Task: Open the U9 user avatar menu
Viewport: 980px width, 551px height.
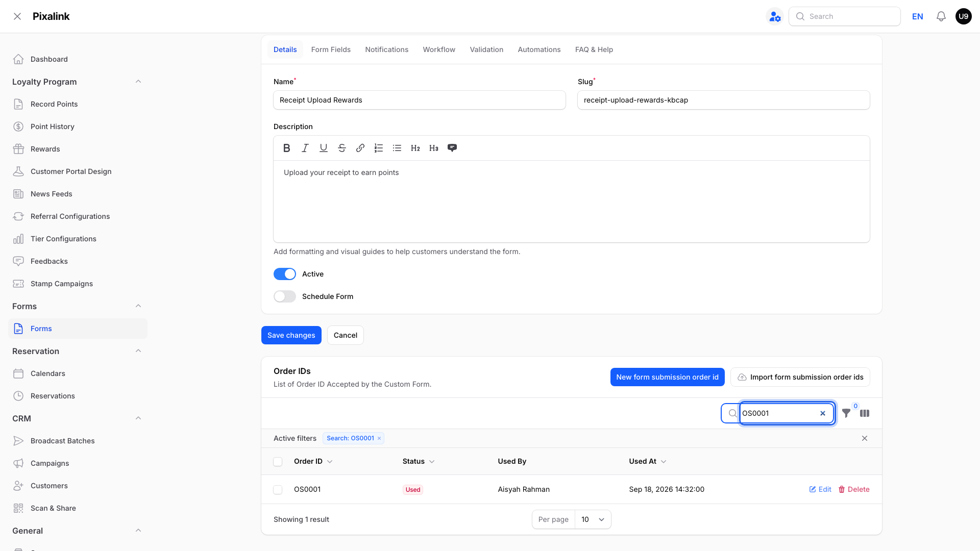Action: (963, 16)
